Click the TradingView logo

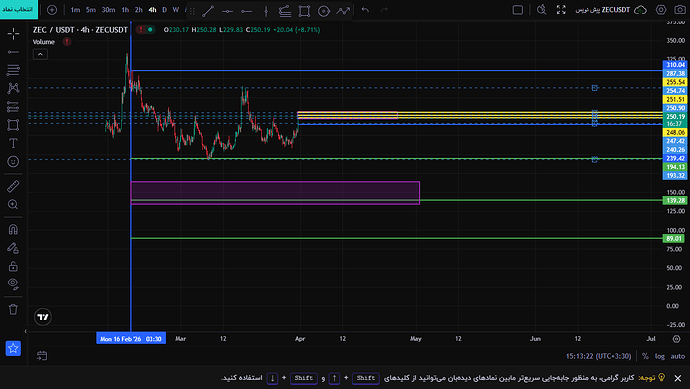[x=43, y=317]
